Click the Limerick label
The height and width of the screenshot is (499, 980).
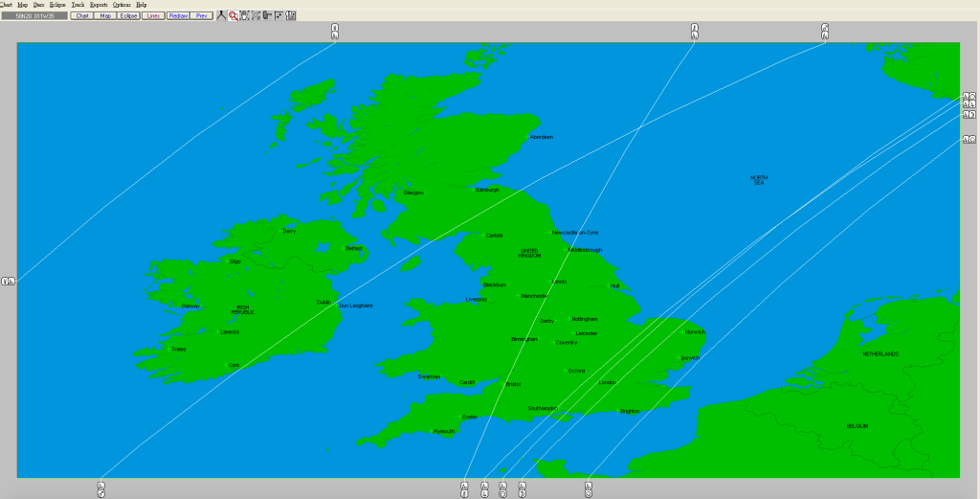[x=230, y=332]
